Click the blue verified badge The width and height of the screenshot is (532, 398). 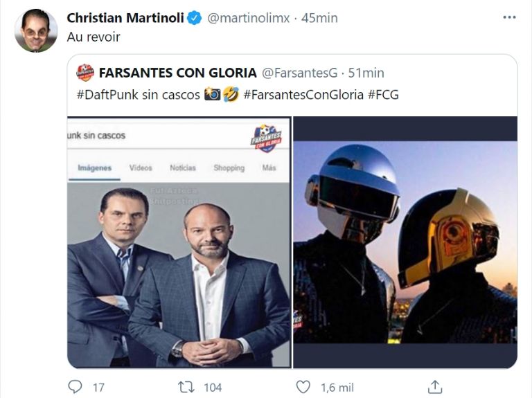point(195,18)
